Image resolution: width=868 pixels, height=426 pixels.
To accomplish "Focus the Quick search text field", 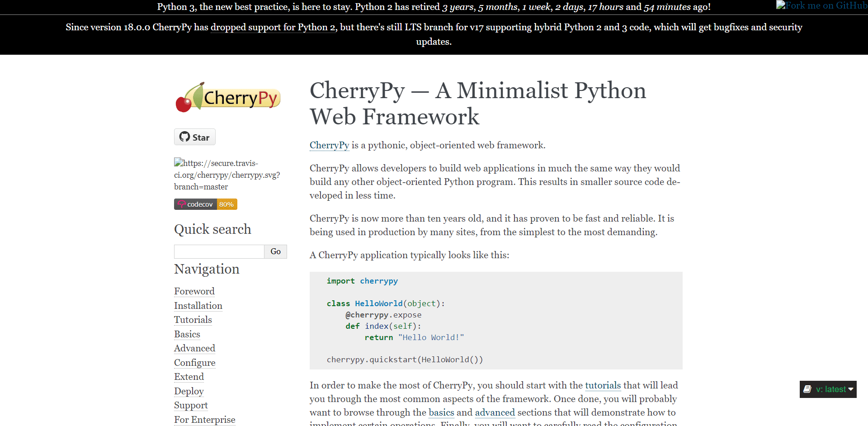I will point(219,251).
